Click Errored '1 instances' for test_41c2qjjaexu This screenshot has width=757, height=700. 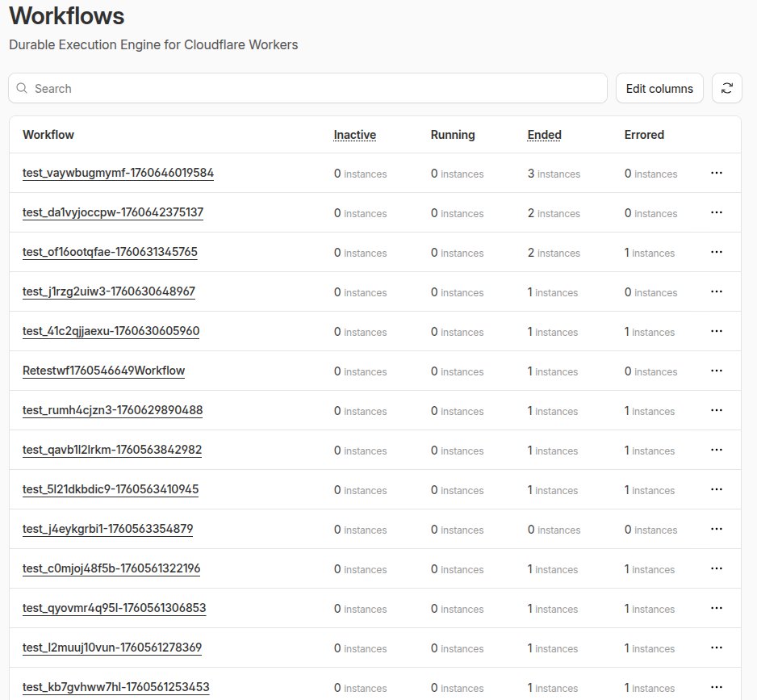coord(650,332)
